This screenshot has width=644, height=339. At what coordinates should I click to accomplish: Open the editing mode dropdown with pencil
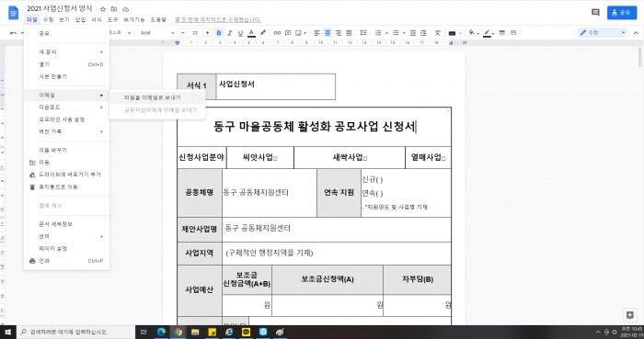coord(602,33)
